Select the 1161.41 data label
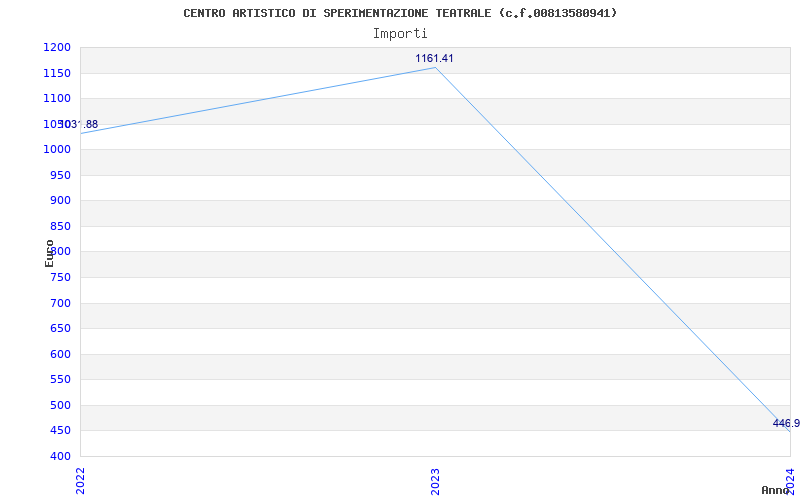800x500 pixels. pyautogui.click(x=434, y=58)
